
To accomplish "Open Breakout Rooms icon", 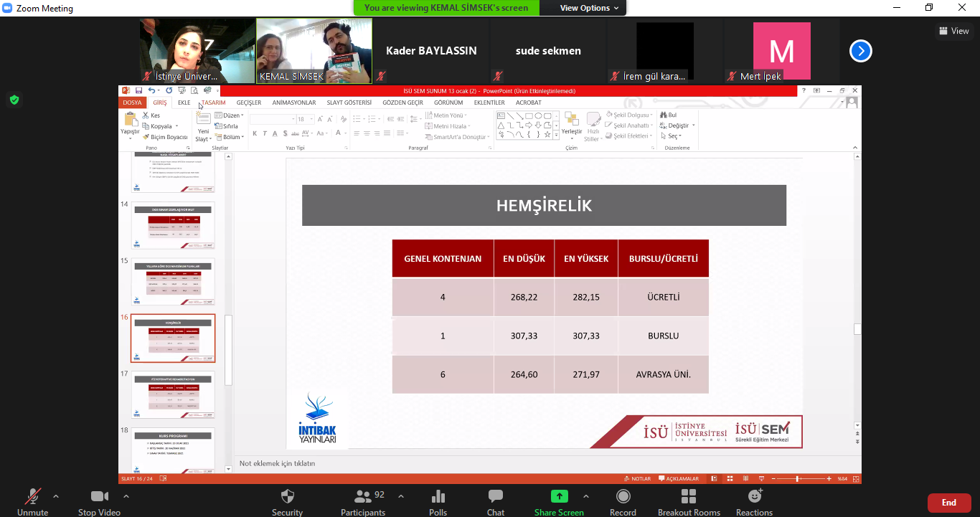I will 689,497.
